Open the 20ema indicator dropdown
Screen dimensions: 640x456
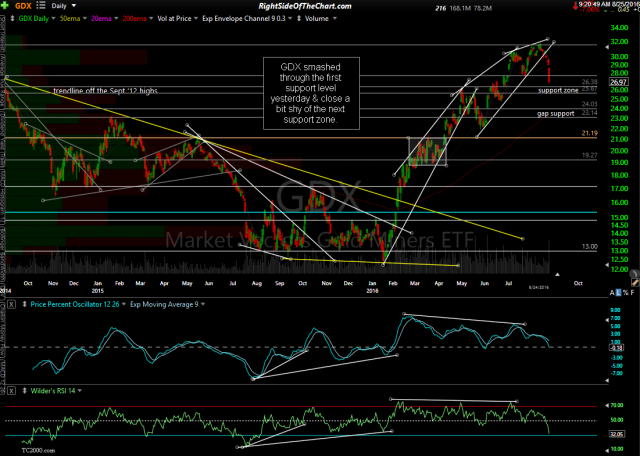(x=104, y=18)
